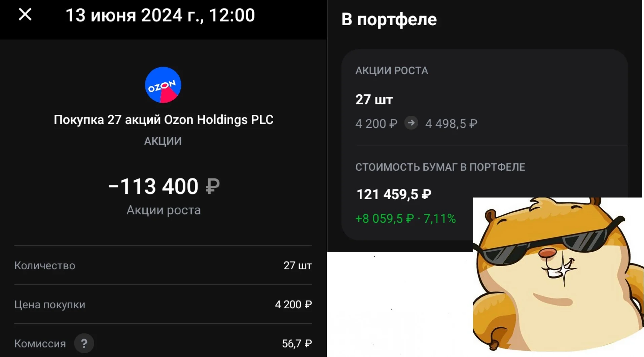Tap the 4 200 ₽ purchase price value
This screenshot has width=644, height=357.
[293, 305]
